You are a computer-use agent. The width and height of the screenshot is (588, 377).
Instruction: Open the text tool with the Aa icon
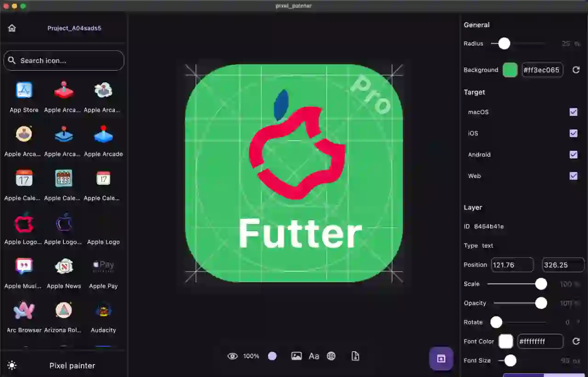(x=314, y=356)
